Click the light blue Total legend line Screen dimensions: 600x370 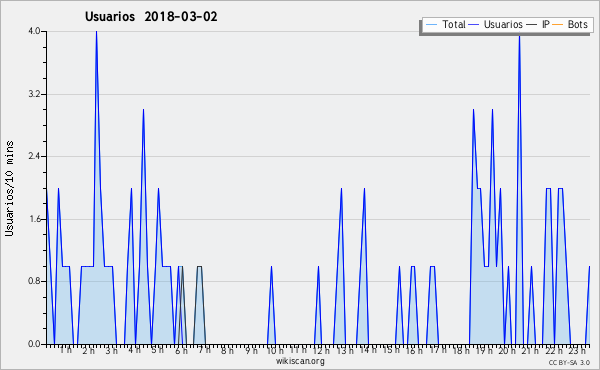click(431, 25)
